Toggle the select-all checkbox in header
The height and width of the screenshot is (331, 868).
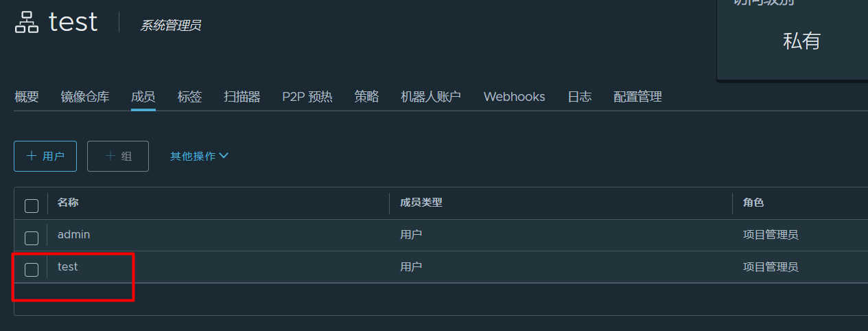pyautogui.click(x=32, y=205)
